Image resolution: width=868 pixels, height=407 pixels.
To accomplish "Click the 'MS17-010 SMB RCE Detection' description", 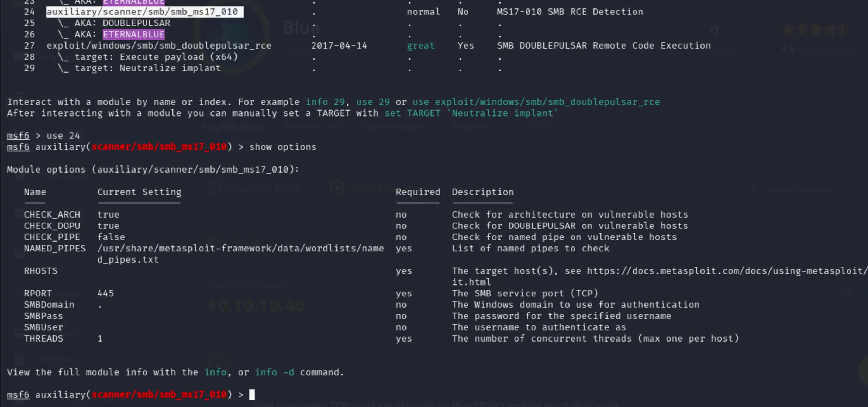I will tap(570, 12).
